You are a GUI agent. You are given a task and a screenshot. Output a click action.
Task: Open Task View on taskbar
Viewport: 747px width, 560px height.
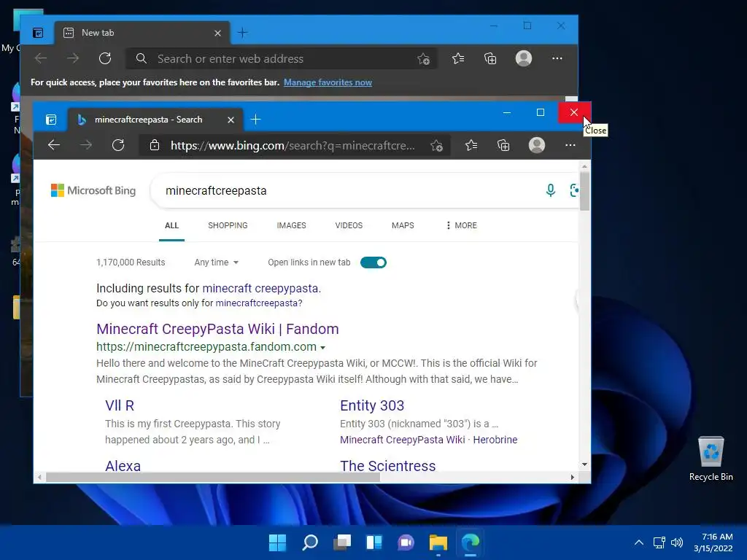click(x=342, y=542)
